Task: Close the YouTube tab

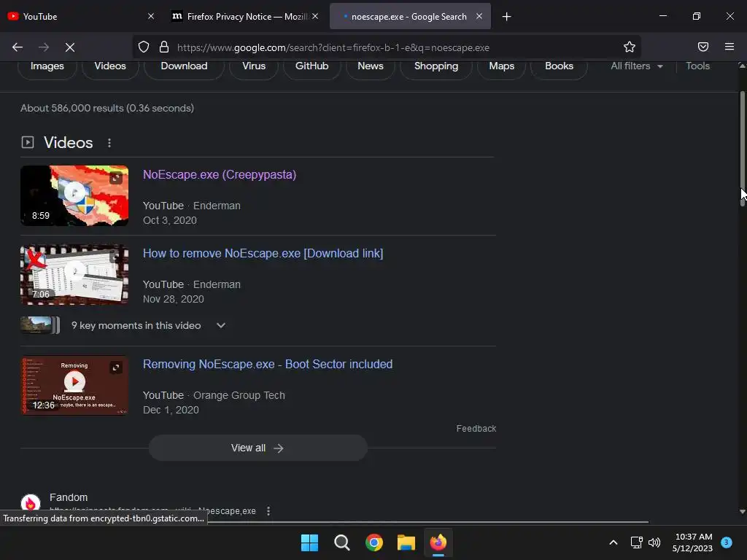Action: point(150,16)
